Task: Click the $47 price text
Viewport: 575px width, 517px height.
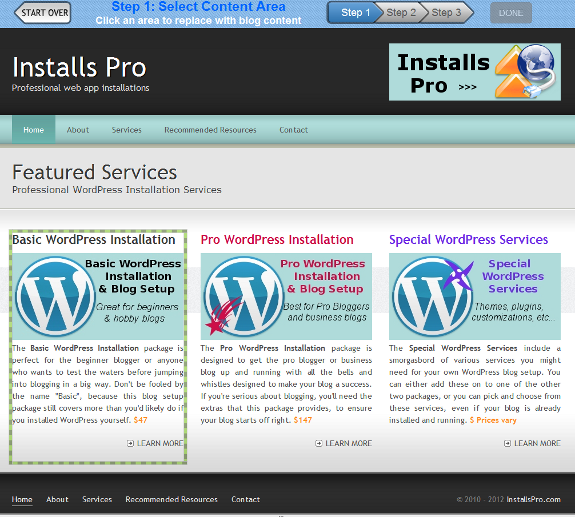Action: tap(140, 420)
